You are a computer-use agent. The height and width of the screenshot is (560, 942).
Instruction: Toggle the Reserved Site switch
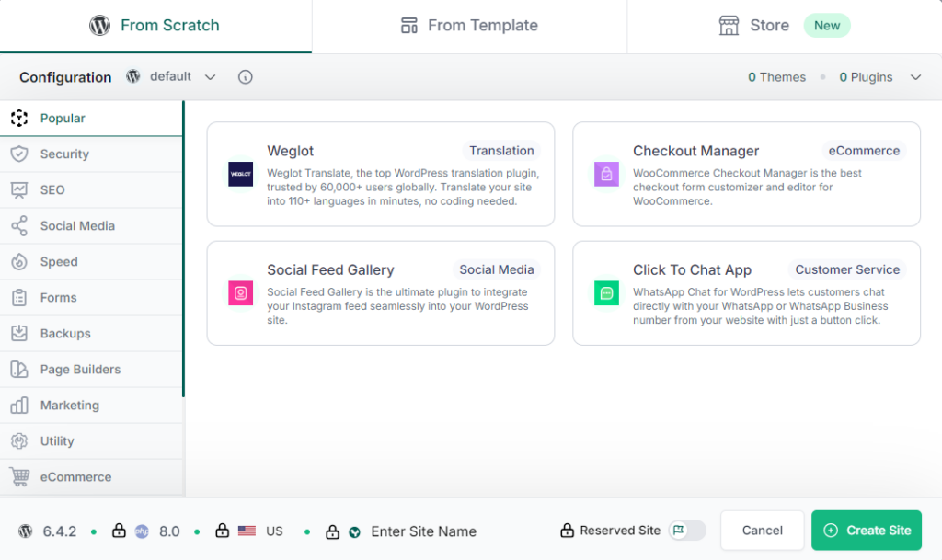tap(687, 530)
